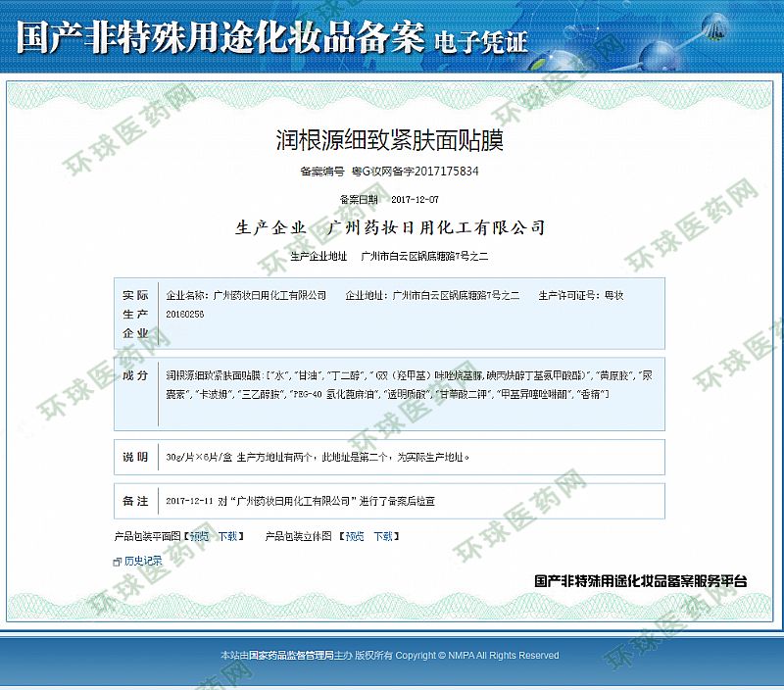Image resolution: width=784 pixels, height=690 pixels.
Task: Click the 历史记录 icon
Action: (x=119, y=562)
